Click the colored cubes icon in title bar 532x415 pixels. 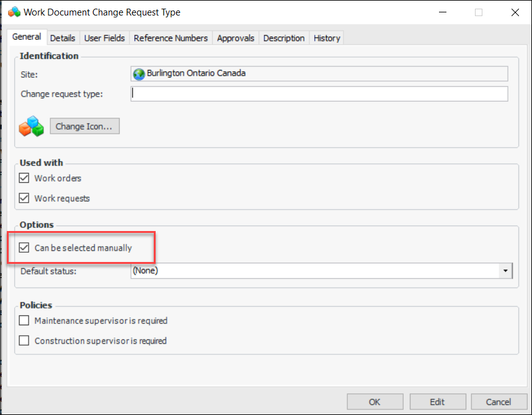14,12
